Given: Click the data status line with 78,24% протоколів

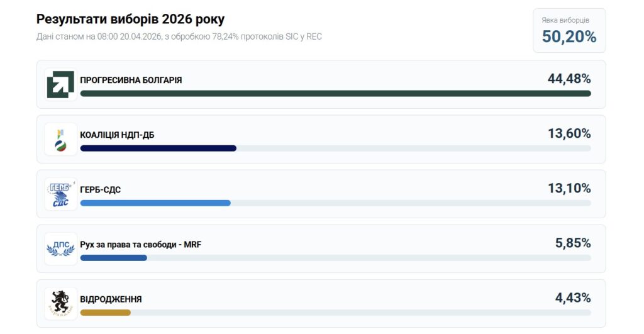Looking at the screenshot, I should click(179, 37).
